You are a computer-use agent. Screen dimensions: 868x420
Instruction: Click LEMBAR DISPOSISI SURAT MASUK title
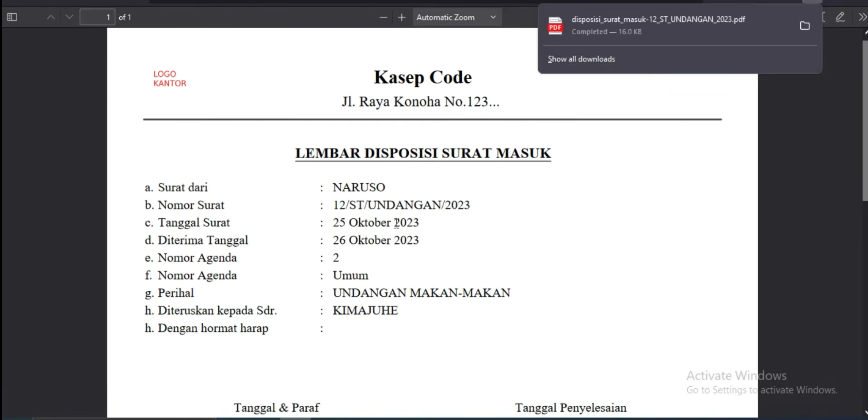(x=423, y=153)
